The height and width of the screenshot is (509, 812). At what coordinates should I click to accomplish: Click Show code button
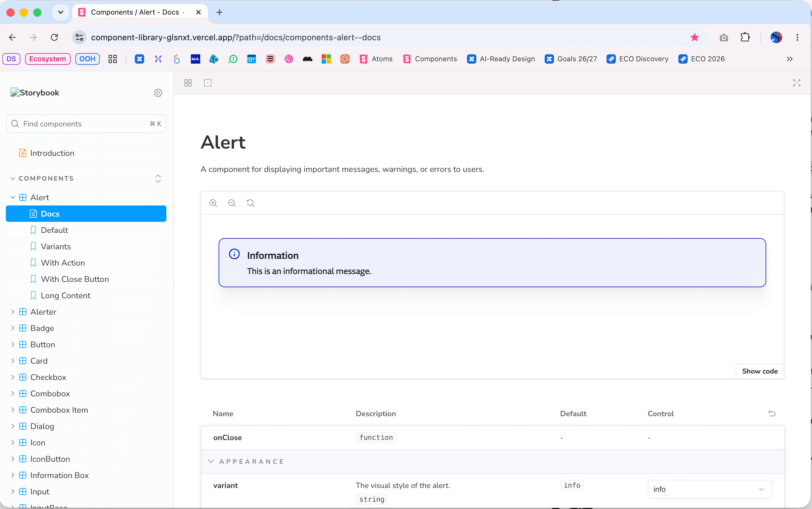[760, 371]
